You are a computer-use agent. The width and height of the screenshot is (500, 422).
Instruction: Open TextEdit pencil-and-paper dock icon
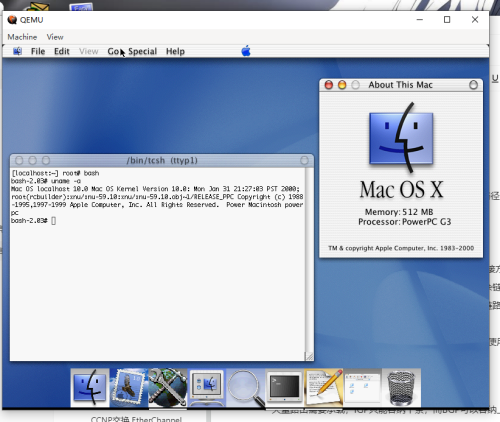click(323, 387)
